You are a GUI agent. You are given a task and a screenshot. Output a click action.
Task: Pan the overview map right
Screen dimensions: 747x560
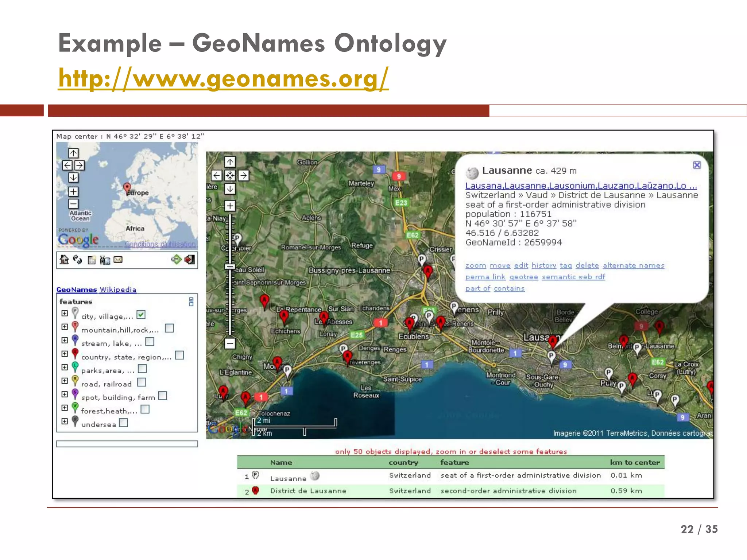coord(80,166)
